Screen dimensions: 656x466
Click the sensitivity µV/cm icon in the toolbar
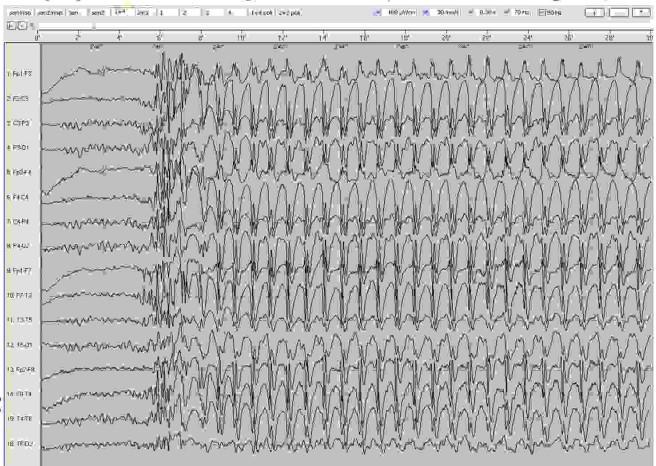click(377, 9)
